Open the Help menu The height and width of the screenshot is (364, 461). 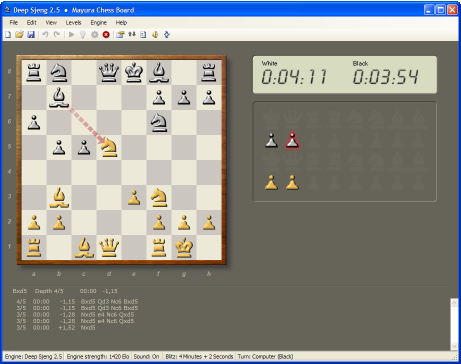pyautogui.click(x=121, y=23)
